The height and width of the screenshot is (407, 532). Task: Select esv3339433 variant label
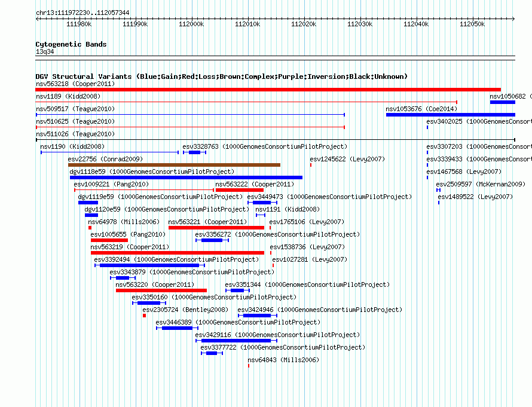pyautogui.click(x=479, y=159)
